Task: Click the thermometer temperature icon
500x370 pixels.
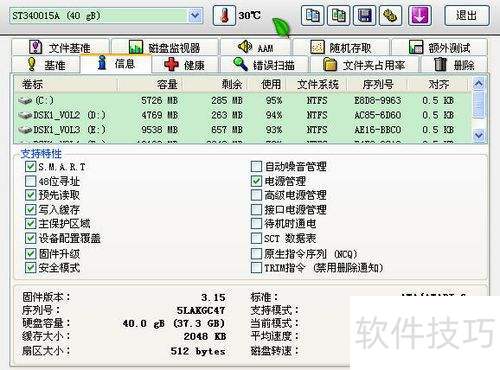Action: [224, 15]
